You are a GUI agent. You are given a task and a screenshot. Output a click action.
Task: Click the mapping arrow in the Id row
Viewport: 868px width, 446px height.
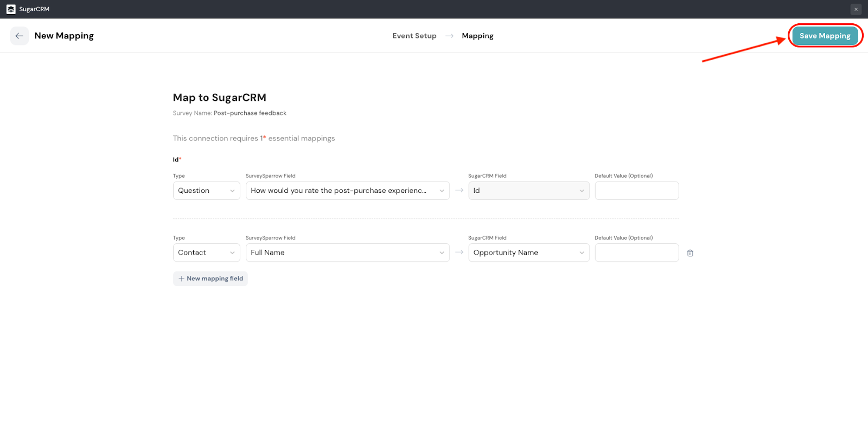click(459, 191)
